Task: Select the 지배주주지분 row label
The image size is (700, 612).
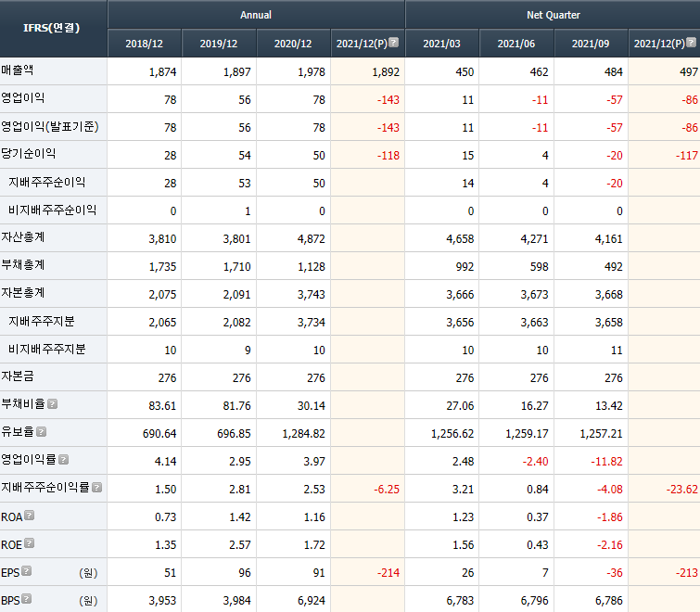Action: 42,321
